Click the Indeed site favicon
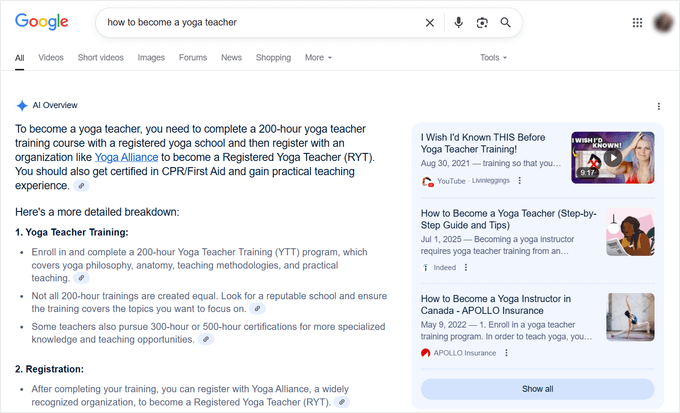Viewport: 680px width, 413px height. (425, 267)
